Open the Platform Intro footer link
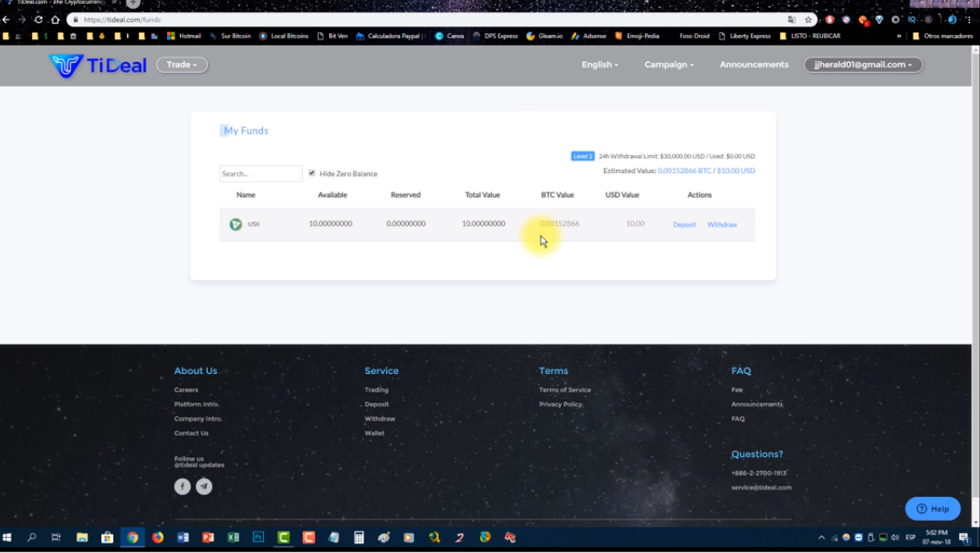The image size is (980, 553). click(x=196, y=405)
